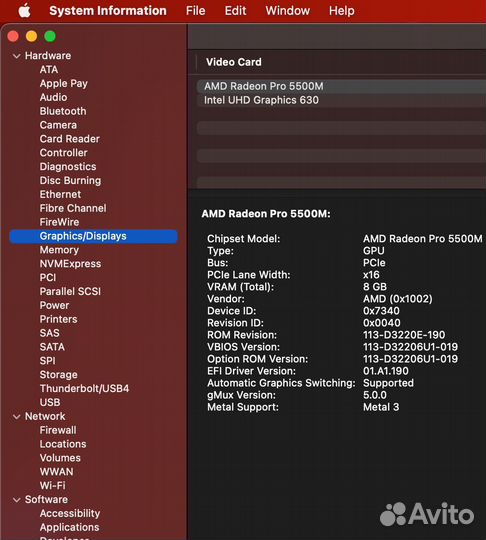Select Volumes under Network
The width and height of the screenshot is (486, 540).
pos(60,458)
